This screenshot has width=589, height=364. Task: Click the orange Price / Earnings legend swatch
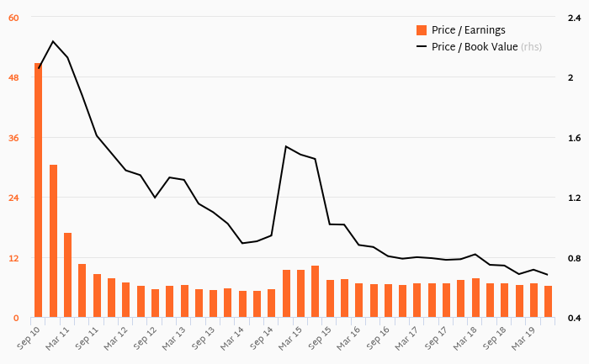422,30
